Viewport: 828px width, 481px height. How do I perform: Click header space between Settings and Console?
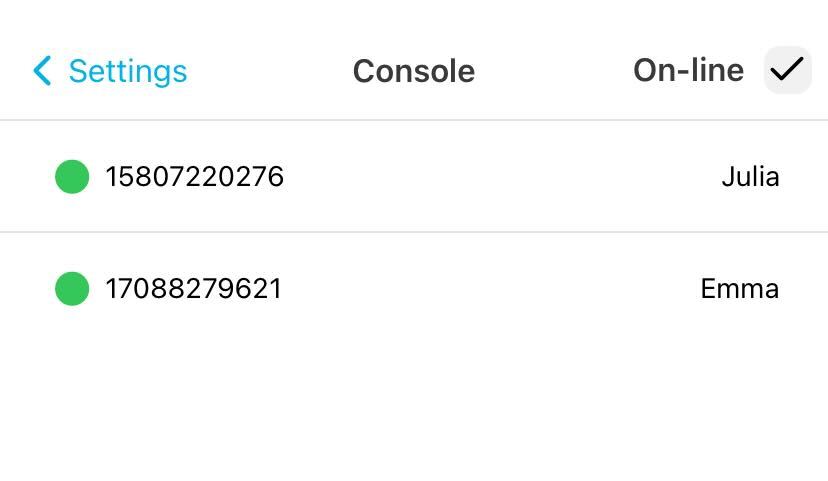click(x=270, y=71)
